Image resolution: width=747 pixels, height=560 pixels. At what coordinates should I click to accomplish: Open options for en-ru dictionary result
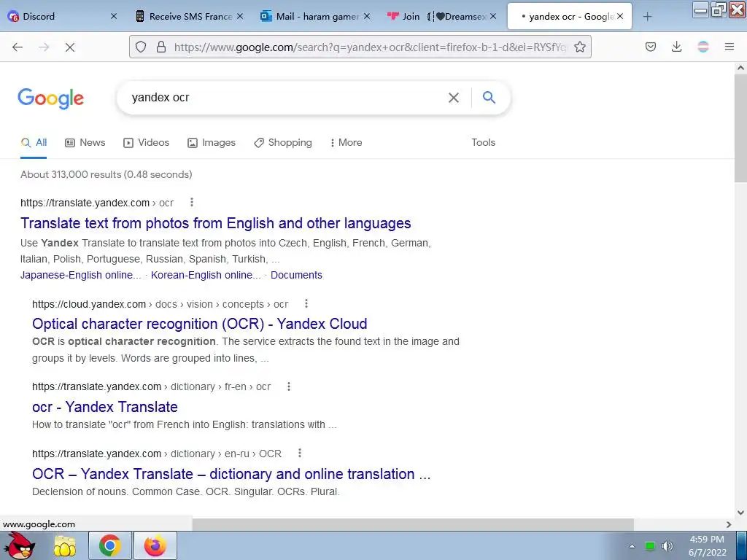(300, 453)
